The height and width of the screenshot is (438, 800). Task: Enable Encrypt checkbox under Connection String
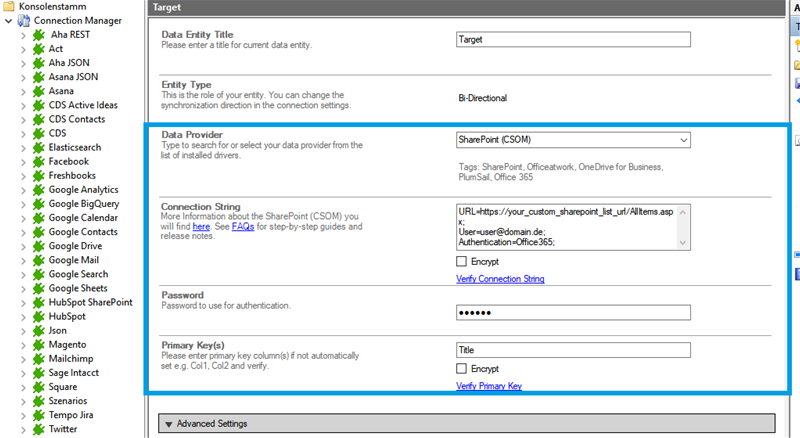461,262
